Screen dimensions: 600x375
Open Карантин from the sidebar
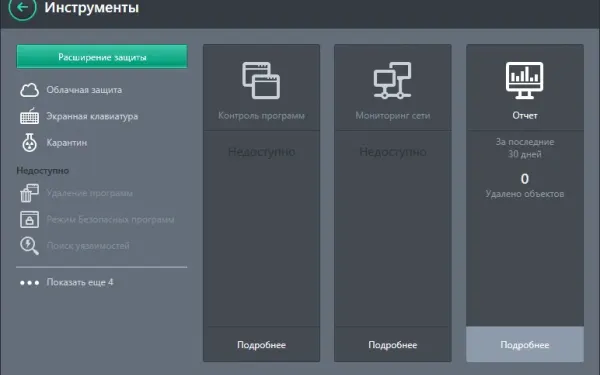click(67, 143)
